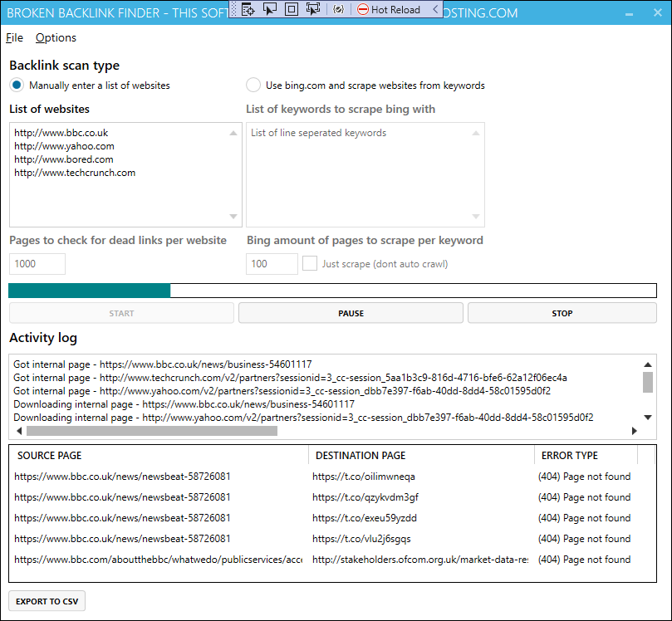Click the START button

pyautogui.click(x=122, y=313)
